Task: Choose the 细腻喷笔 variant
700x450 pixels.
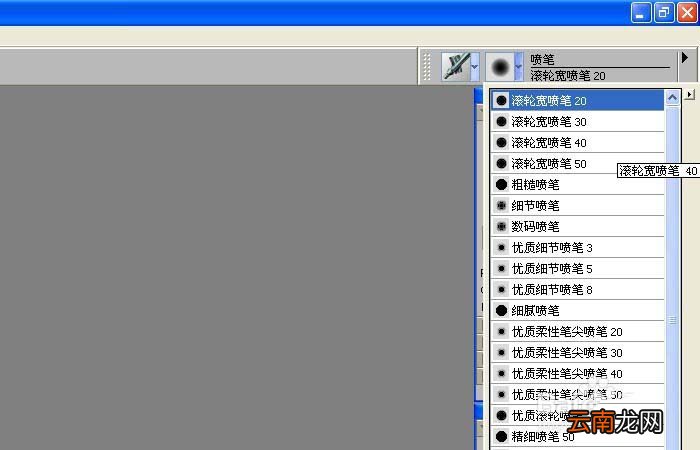Action: [x=577, y=310]
